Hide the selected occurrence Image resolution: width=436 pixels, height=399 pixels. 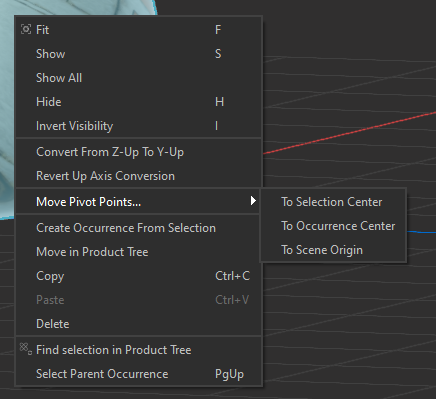138,102
